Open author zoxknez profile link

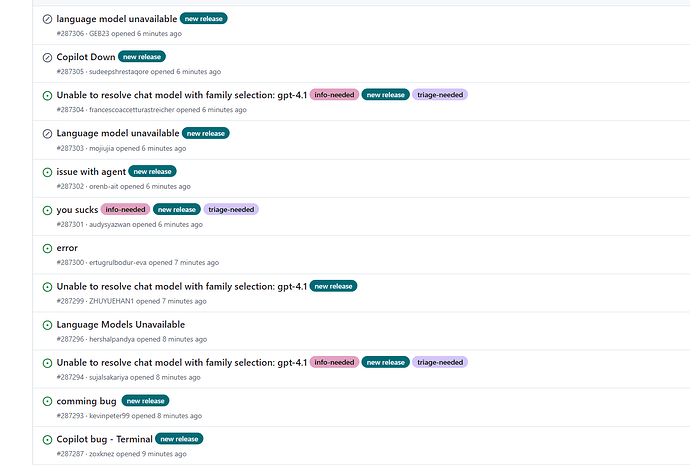coord(102,454)
